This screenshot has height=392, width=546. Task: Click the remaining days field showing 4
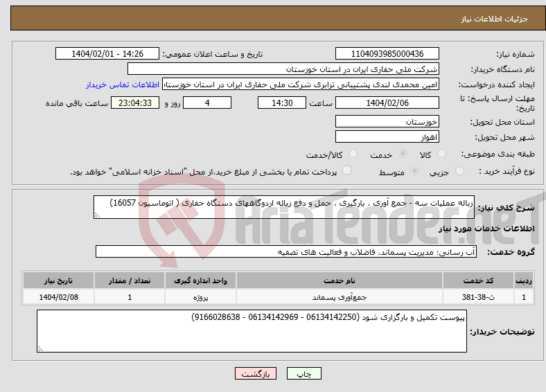(x=207, y=103)
